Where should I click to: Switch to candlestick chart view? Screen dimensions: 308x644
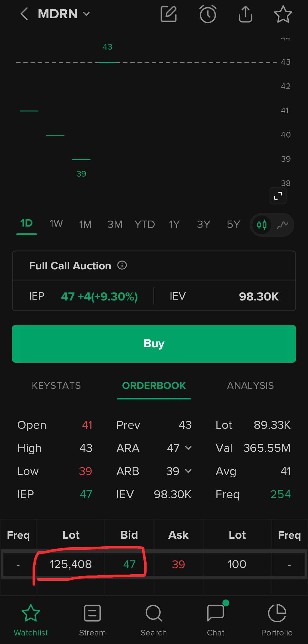pos(262,225)
